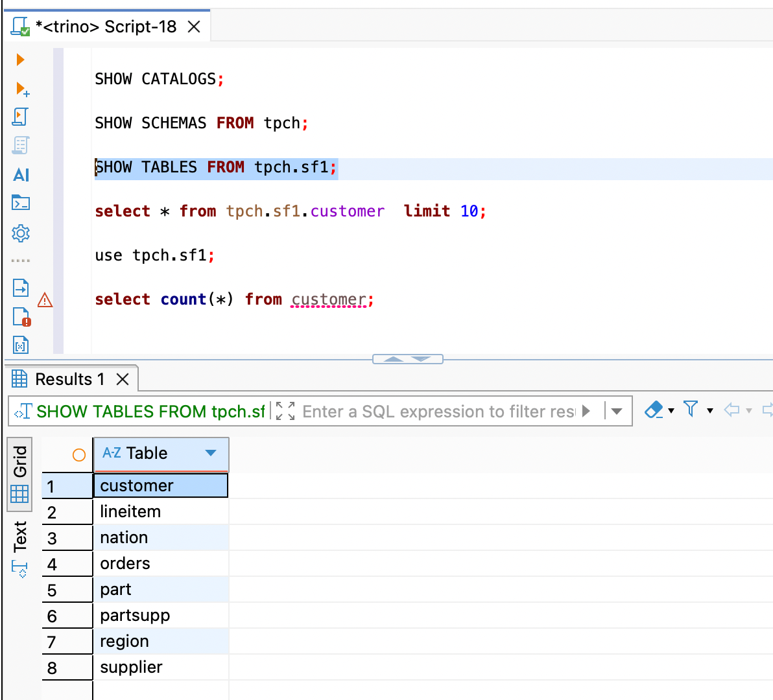Image resolution: width=773 pixels, height=700 pixels.
Task: Select the nation table cell
Action: 161,537
